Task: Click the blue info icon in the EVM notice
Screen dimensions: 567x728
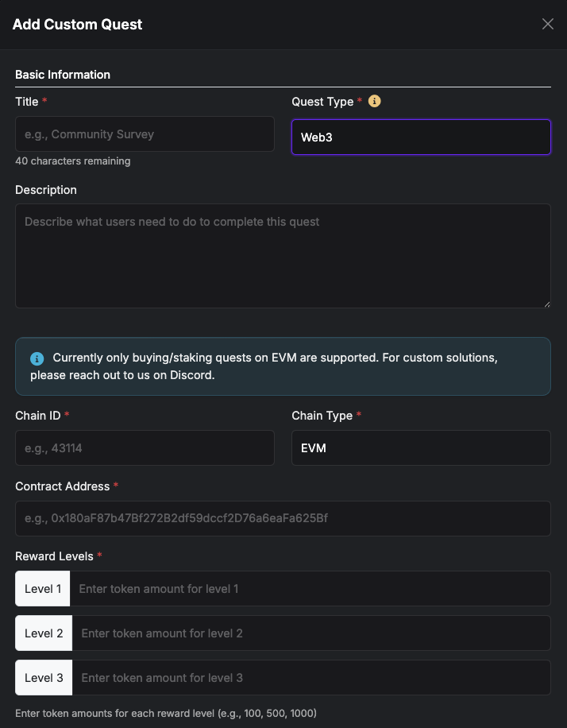Action: tap(37, 358)
